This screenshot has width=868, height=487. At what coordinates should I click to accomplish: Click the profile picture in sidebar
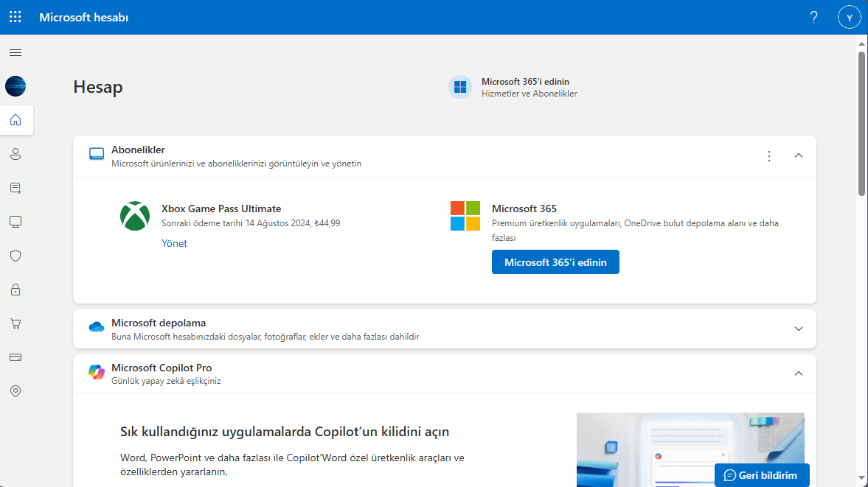15,86
